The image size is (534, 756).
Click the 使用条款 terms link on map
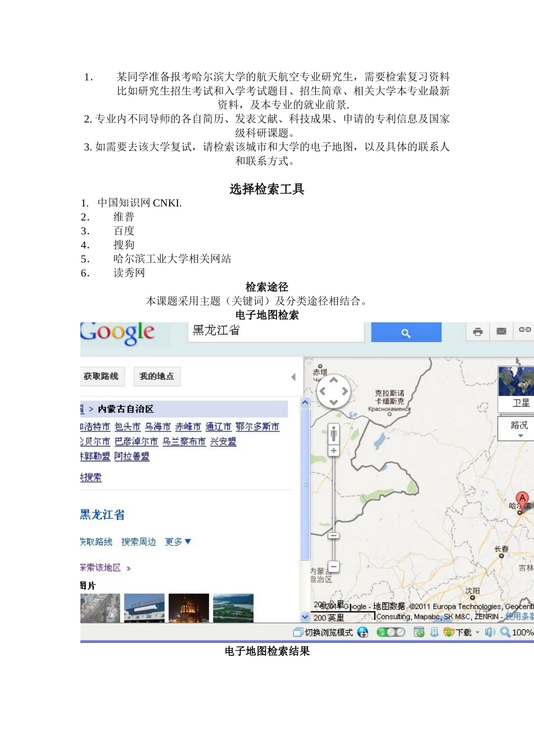point(520,616)
